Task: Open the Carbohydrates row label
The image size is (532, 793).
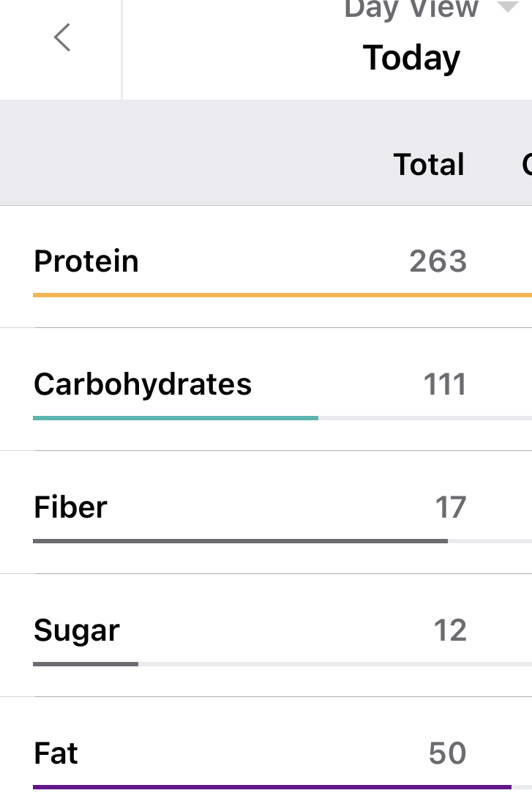Action: point(143,384)
